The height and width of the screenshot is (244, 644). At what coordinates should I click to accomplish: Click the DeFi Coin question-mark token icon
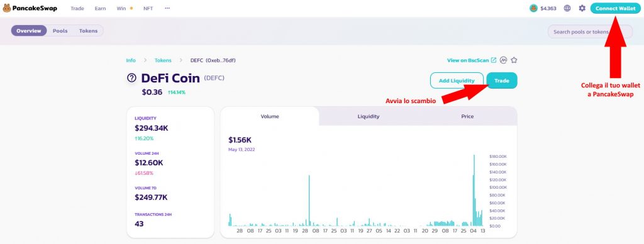(x=131, y=77)
